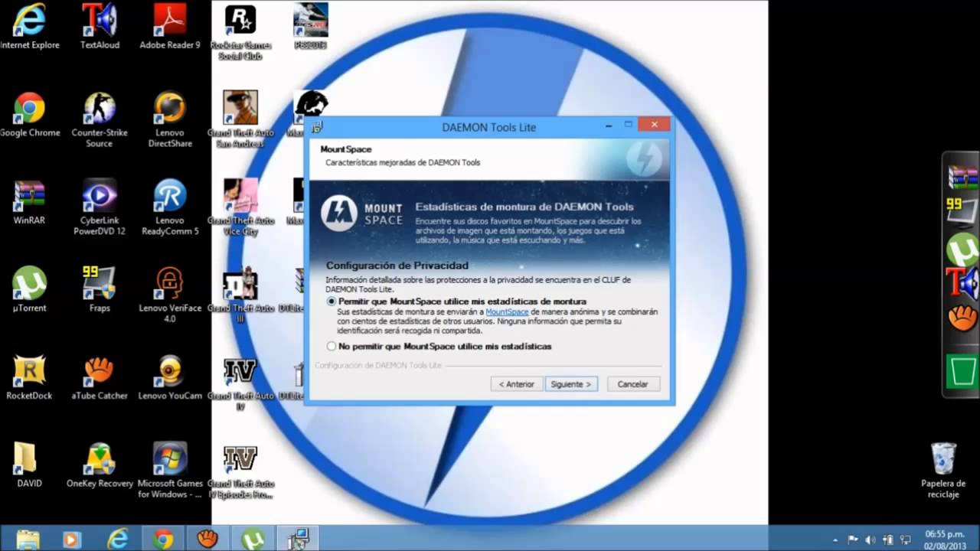Select Grand Theft Auto Vice City icon
The height and width of the screenshot is (551, 980).
(x=240, y=207)
